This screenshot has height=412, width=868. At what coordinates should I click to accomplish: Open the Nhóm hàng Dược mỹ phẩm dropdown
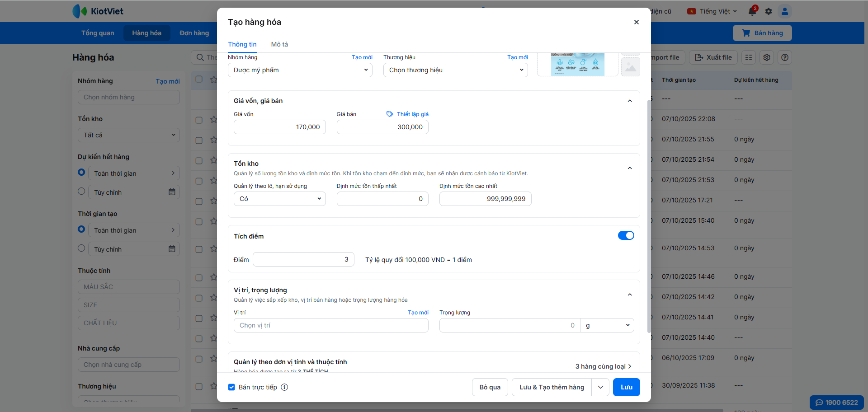(300, 70)
